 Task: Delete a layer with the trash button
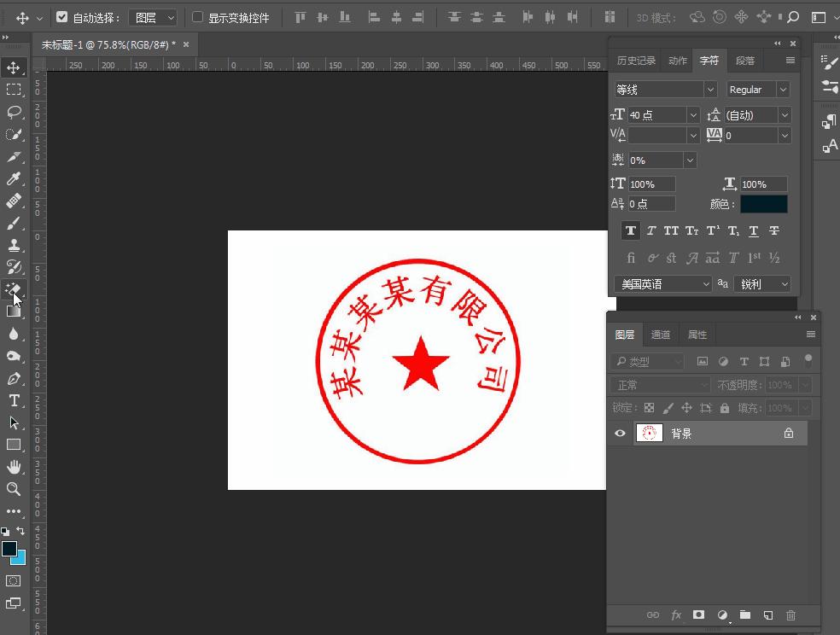[790, 615]
